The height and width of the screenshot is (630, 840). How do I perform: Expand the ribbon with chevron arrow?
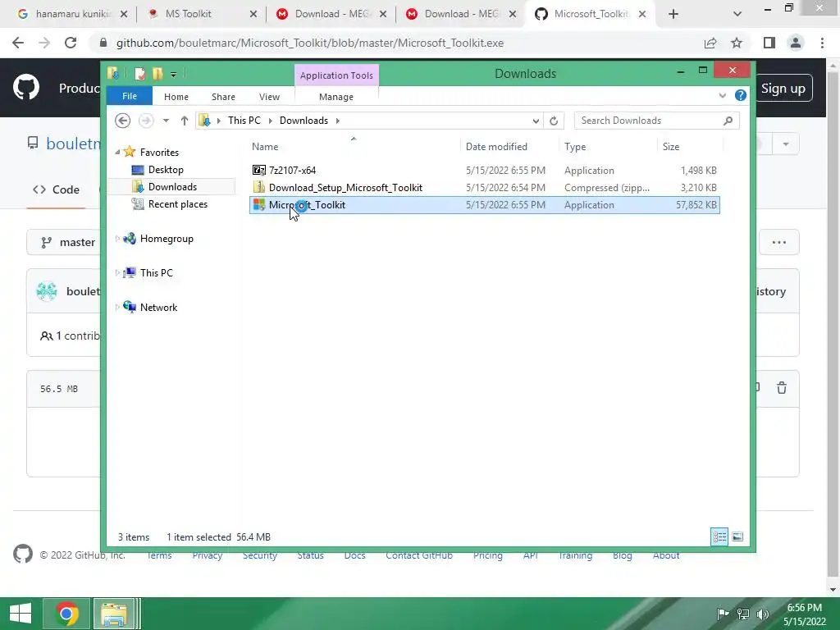(x=722, y=95)
